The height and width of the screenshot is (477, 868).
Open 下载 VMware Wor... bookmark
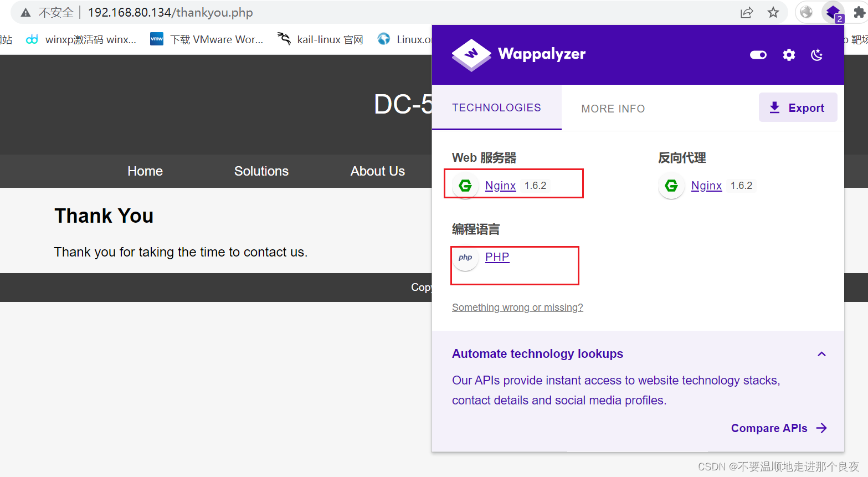207,39
